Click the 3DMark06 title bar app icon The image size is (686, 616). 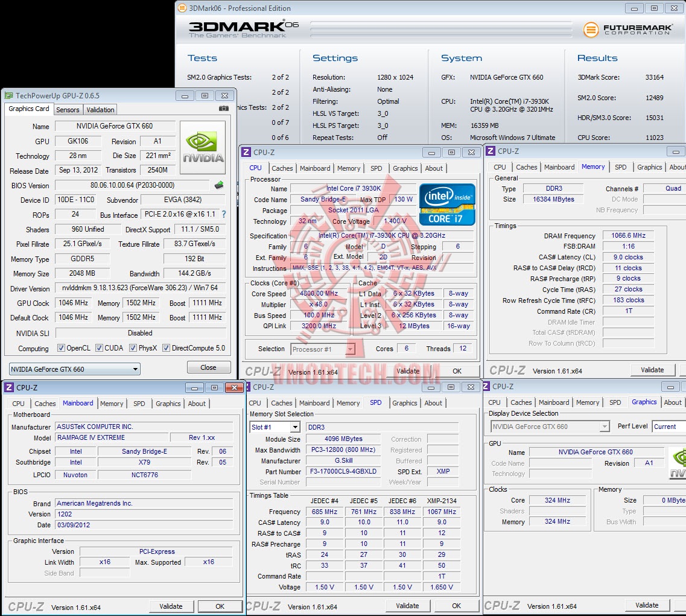click(182, 8)
